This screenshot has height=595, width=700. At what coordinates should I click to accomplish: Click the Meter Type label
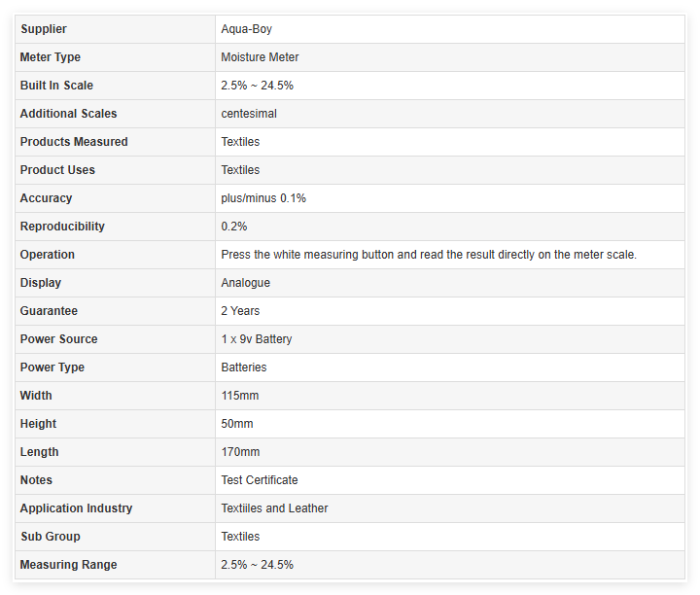[x=51, y=57]
